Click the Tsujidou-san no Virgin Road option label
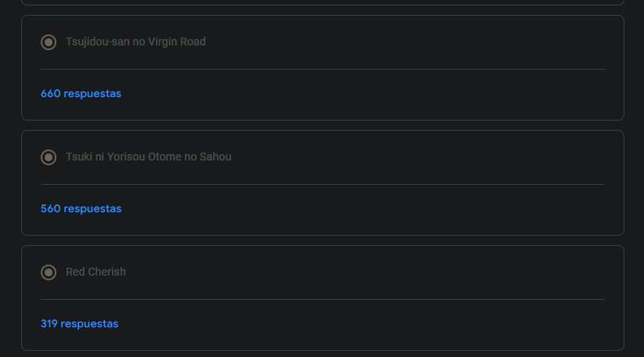 [136, 42]
